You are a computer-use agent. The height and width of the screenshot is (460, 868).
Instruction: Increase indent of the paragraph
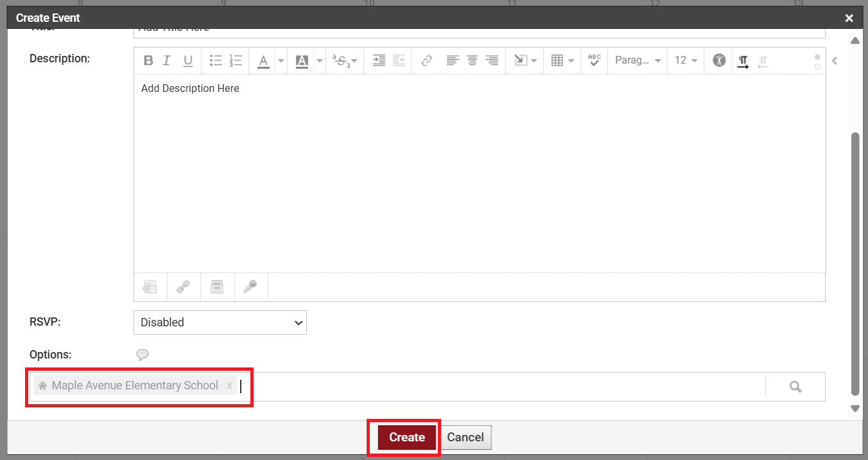379,60
